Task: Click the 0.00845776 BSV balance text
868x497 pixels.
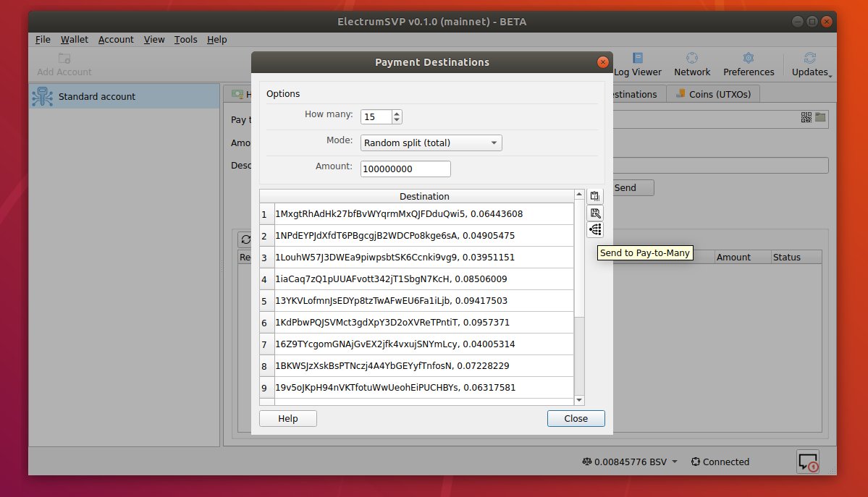Action: coord(631,462)
